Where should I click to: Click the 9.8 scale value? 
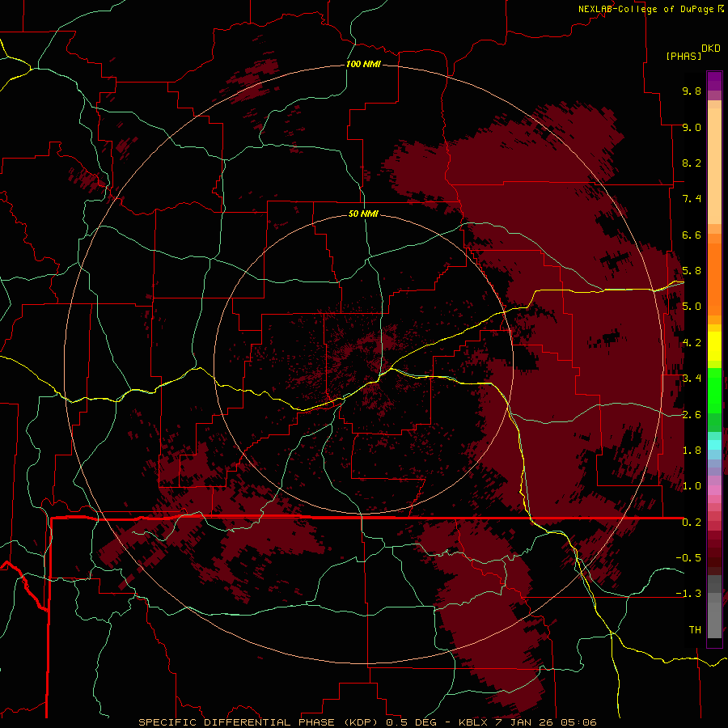tap(692, 91)
